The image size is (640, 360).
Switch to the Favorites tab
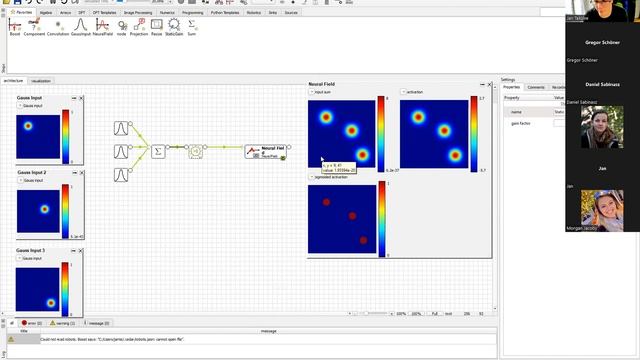click(22, 12)
